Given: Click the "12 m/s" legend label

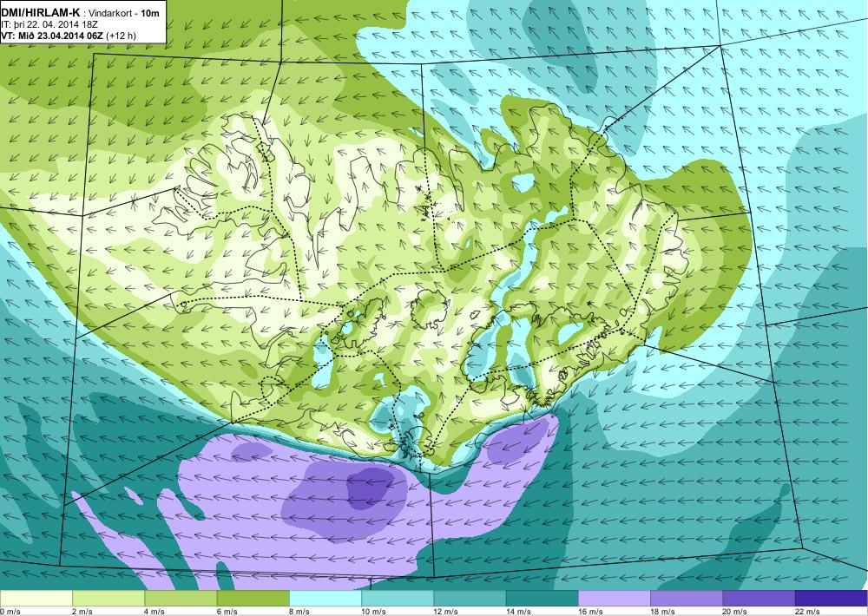Looking at the screenshot, I should 446,612.
